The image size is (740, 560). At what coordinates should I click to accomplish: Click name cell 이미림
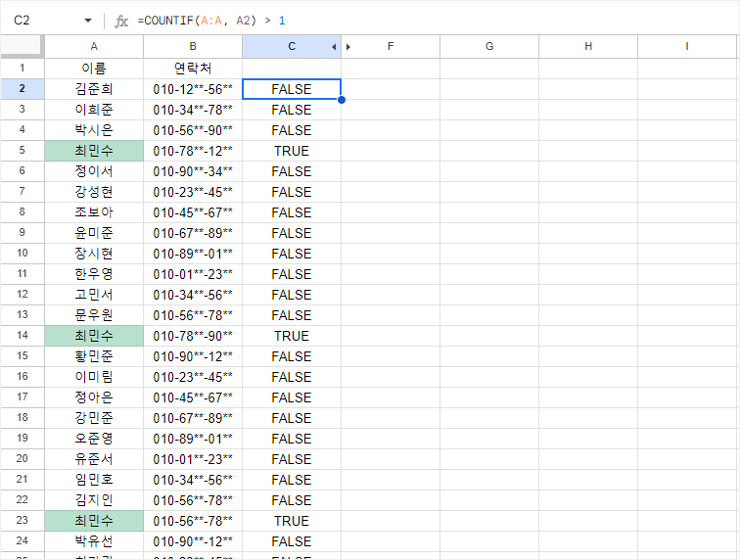tap(94, 377)
